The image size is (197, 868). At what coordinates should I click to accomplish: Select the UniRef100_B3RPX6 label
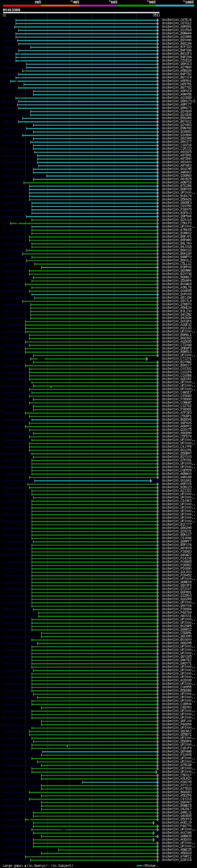[177, 267]
